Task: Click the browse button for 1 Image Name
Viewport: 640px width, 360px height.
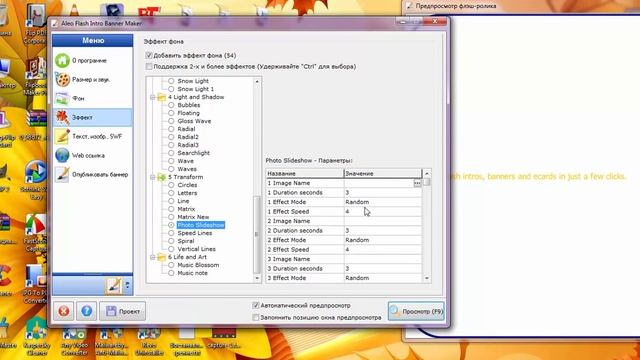Action: (417, 183)
